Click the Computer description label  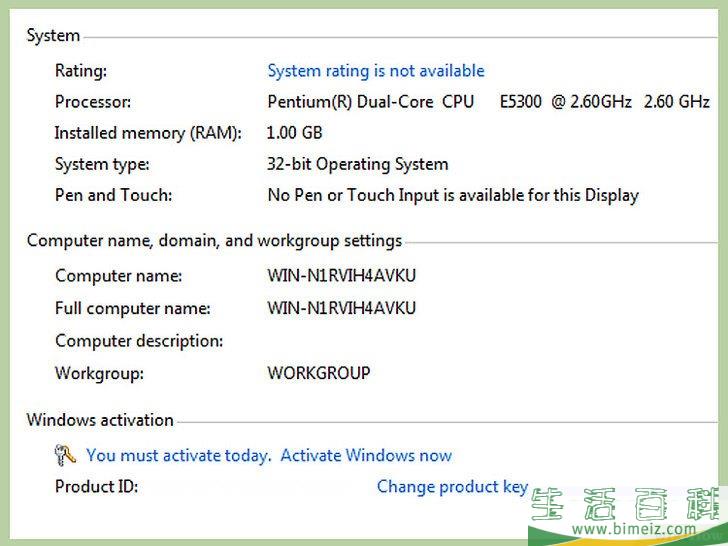coord(139,341)
